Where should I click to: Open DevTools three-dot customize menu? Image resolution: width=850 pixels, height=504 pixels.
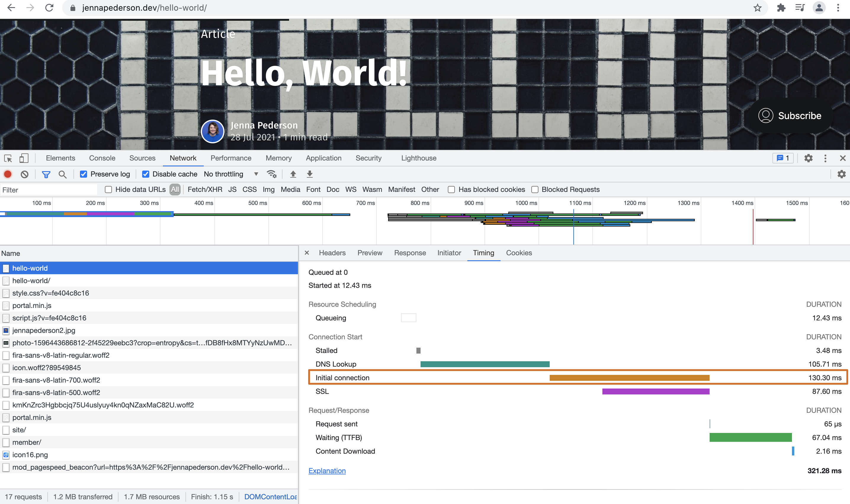(x=825, y=158)
